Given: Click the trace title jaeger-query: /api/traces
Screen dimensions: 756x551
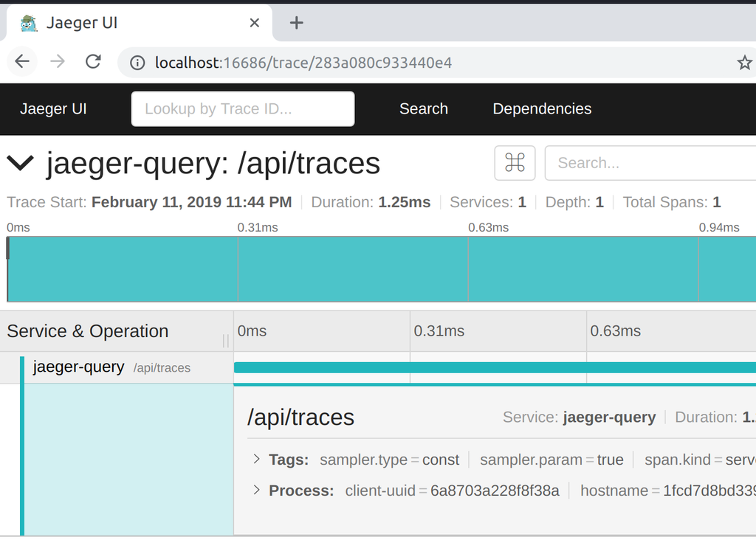Looking at the screenshot, I should click(213, 163).
